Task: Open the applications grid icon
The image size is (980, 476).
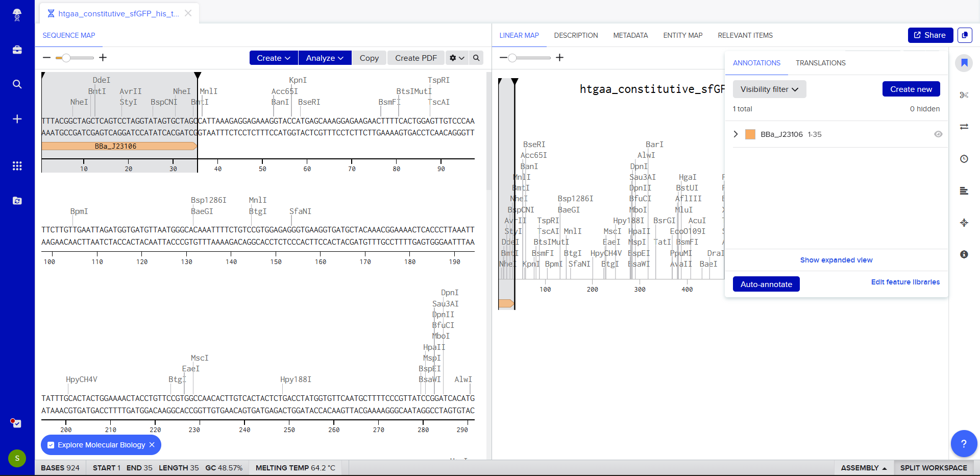Action: tap(17, 166)
